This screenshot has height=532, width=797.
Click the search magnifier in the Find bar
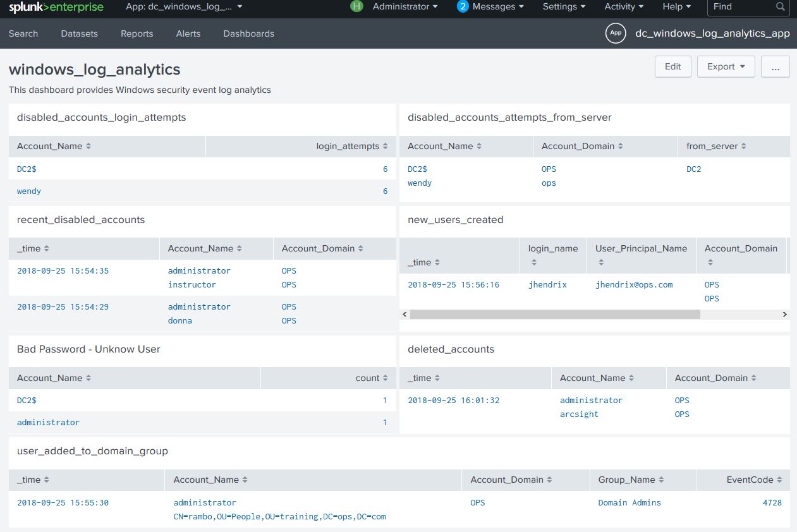(x=781, y=8)
